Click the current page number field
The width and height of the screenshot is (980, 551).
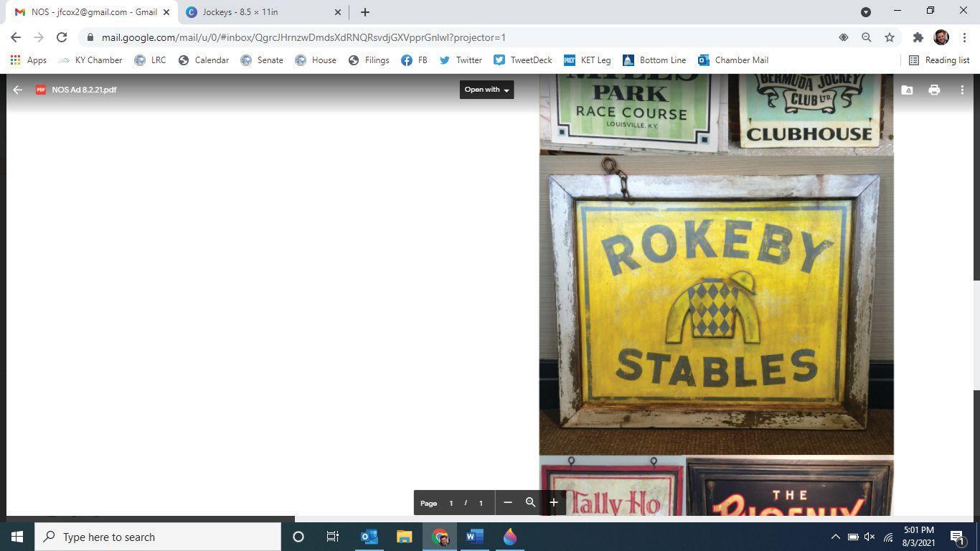click(451, 503)
